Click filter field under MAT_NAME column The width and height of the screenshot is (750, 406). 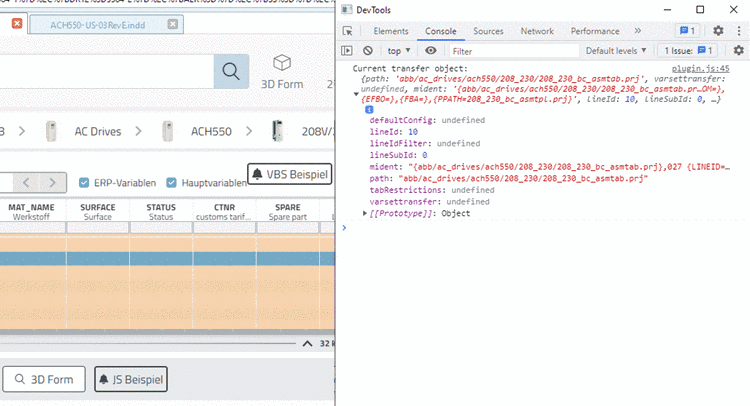(x=33, y=228)
